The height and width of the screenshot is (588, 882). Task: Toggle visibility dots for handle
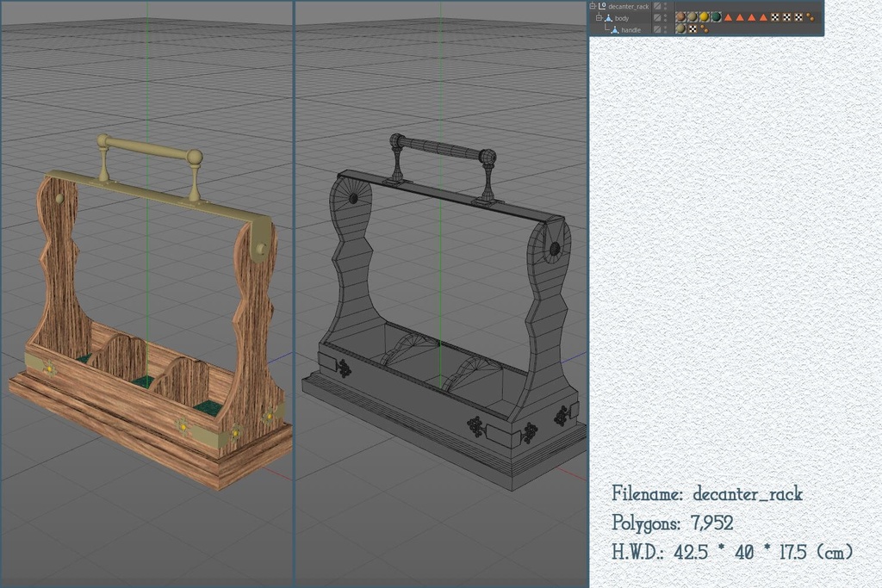(x=666, y=29)
